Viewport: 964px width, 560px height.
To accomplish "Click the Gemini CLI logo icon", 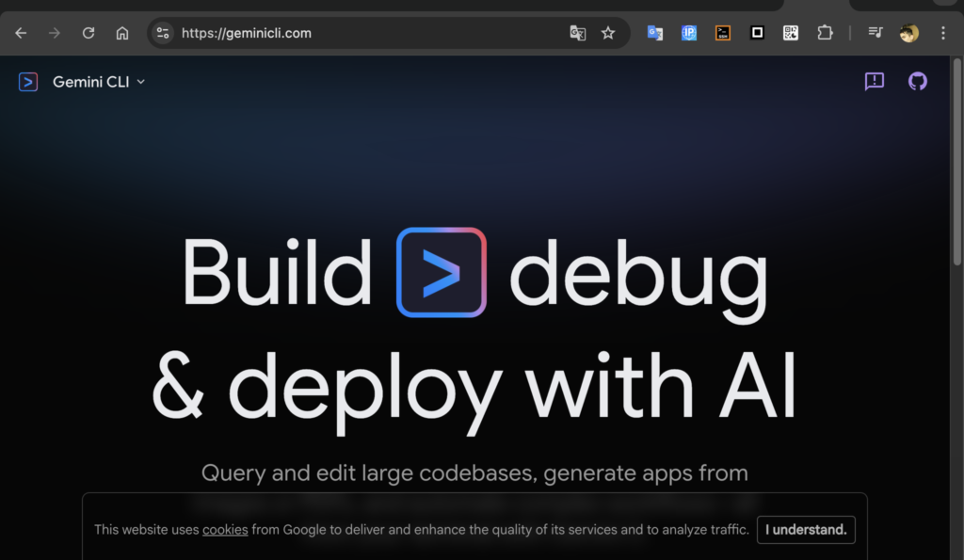I will tap(28, 82).
